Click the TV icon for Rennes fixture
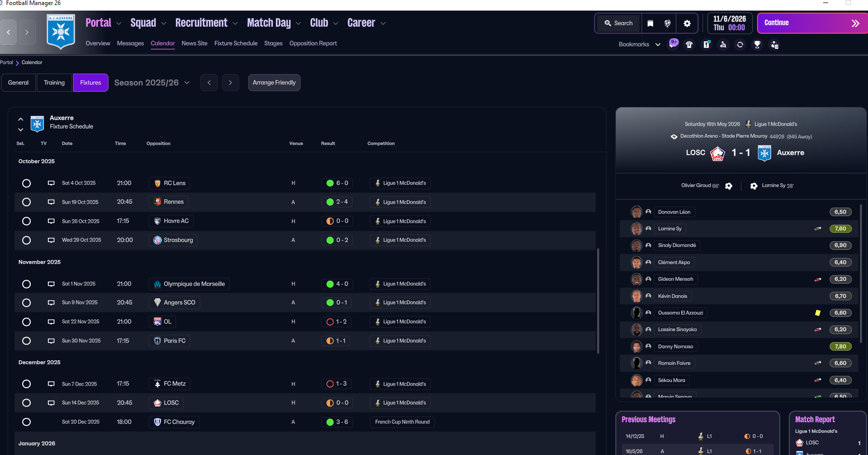This screenshot has width=868, height=455. click(51, 202)
